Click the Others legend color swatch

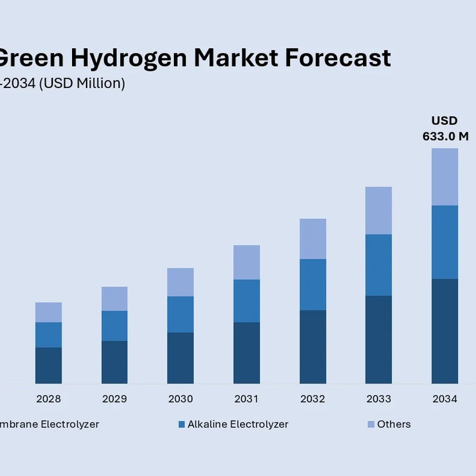pyautogui.click(x=371, y=424)
